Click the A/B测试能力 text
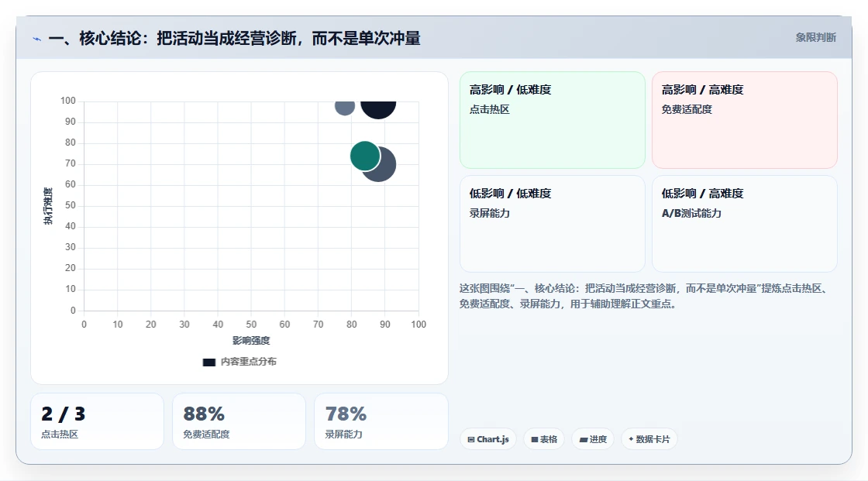 pyautogui.click(x=691, y=213)
